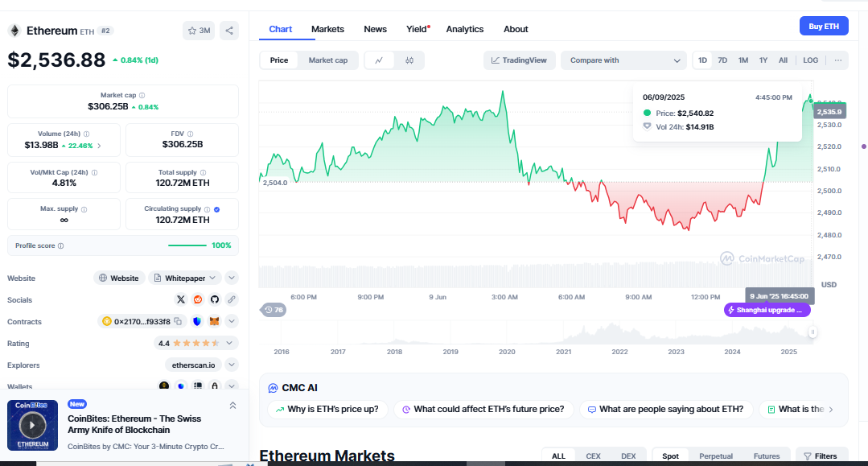The height and width of the screenshot is (466, 868).
Task: Ask Why is ETH's price up?
Action: [x=327, y=410]
